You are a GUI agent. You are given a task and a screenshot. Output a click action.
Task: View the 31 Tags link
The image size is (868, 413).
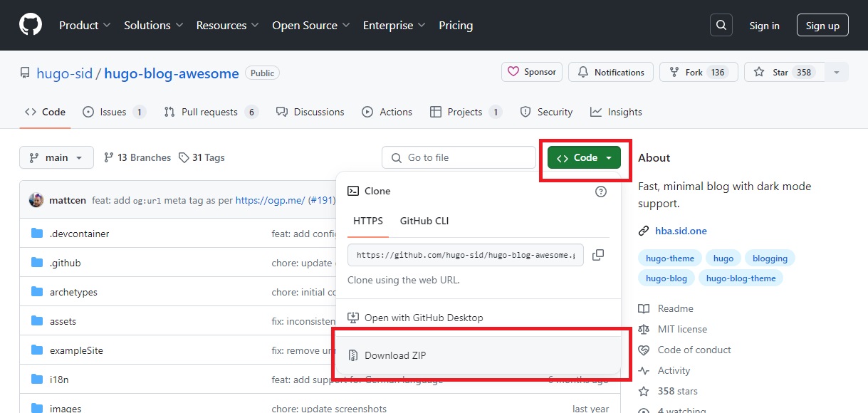click(x=202, y=157)
